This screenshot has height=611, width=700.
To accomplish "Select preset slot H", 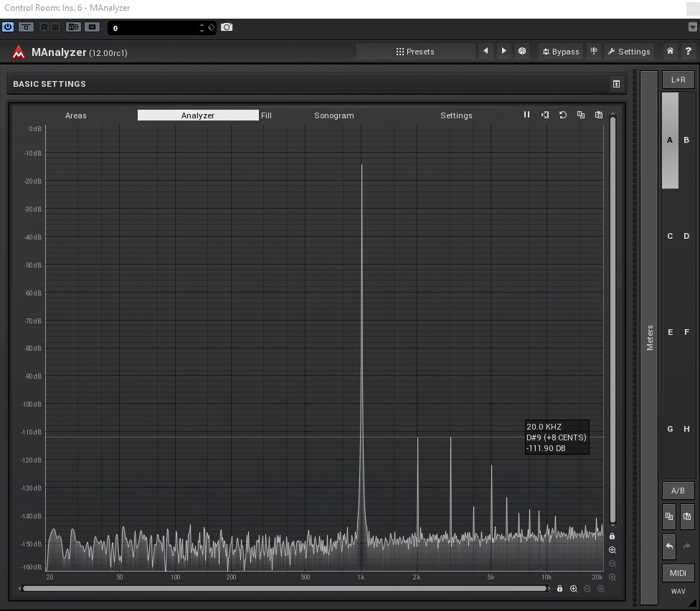I will 686,429.
